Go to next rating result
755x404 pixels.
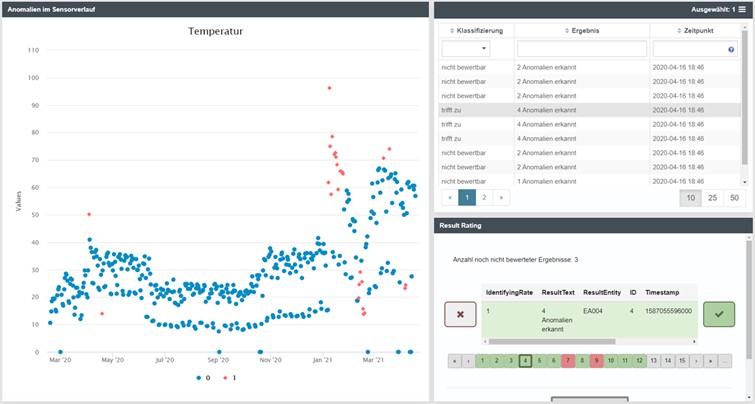(696, 361)
